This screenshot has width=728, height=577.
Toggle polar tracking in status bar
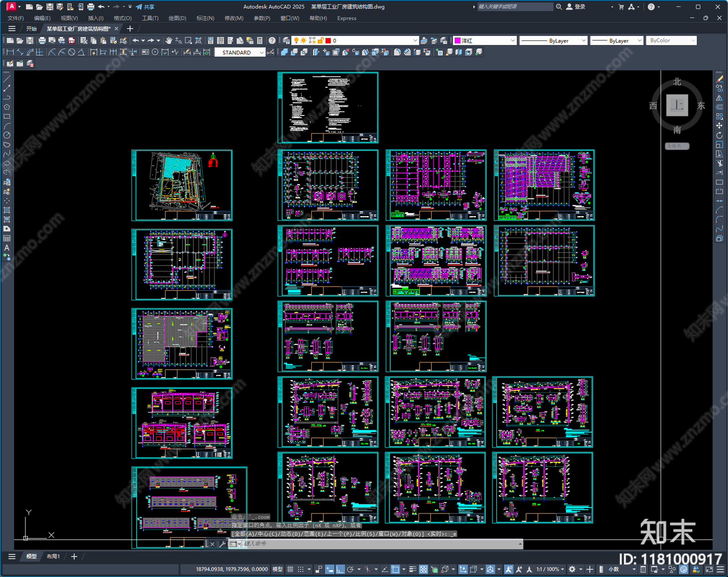tap(350, 569)
